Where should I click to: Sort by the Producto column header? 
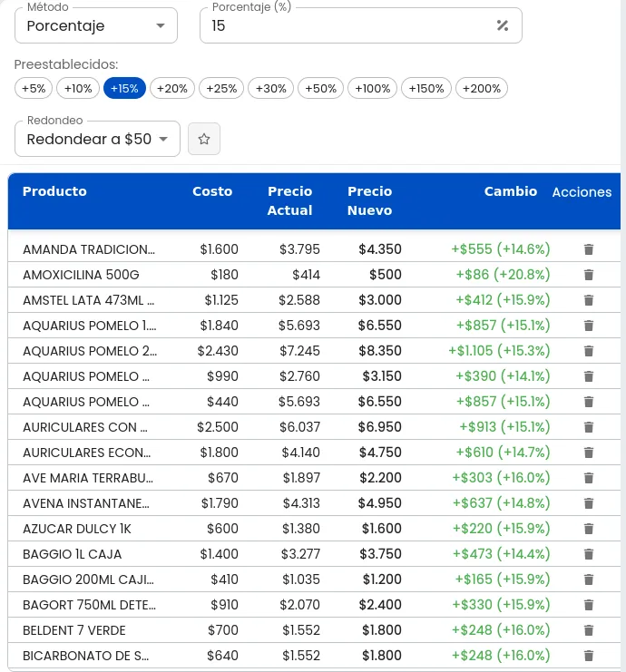click(x=54, y=191)
